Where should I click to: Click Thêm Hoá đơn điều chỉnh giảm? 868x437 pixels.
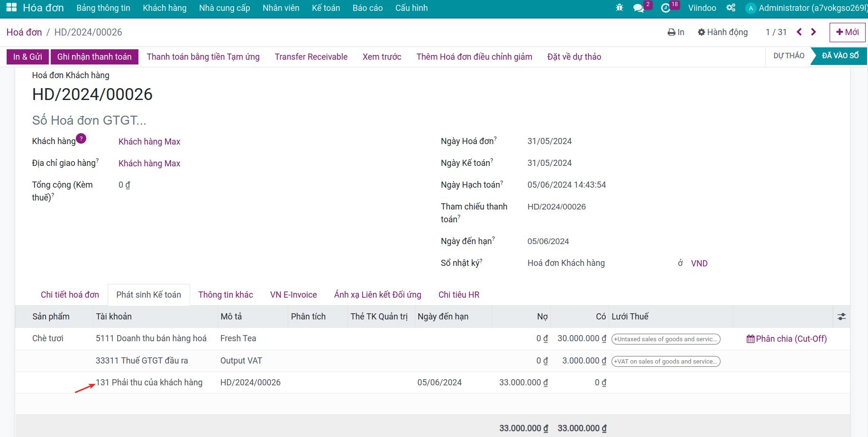(x=475, y=57)
